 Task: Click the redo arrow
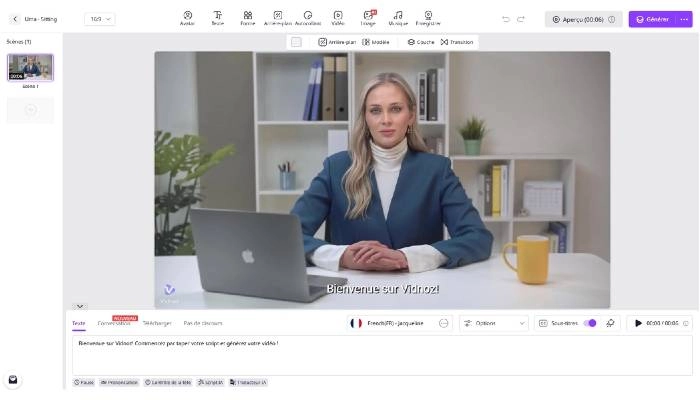521,19
